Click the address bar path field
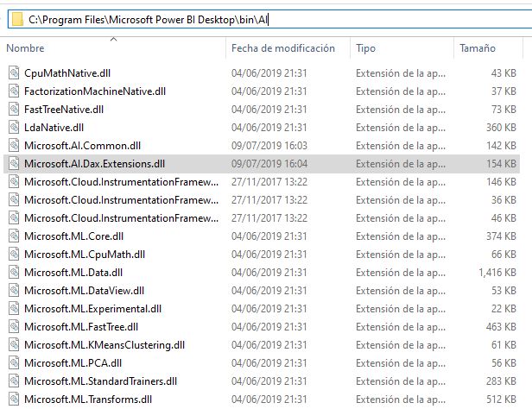 point(269,19)
